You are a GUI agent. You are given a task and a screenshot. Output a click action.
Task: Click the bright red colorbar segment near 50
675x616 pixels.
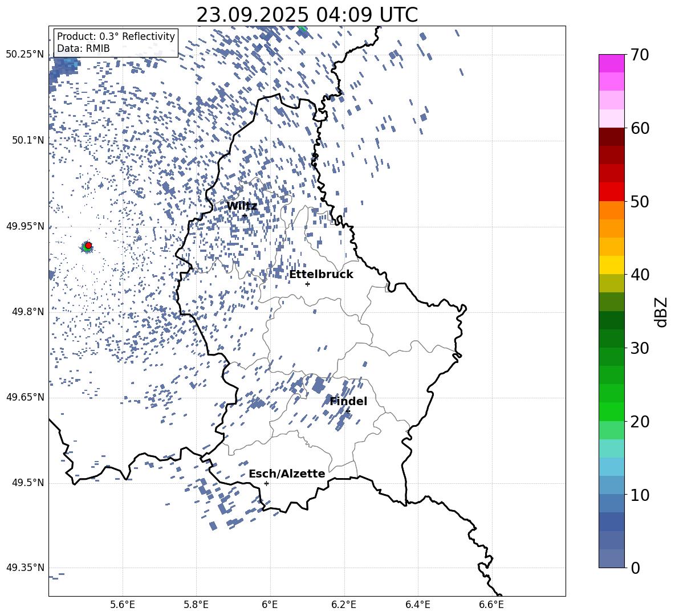[x=612, y=192]
